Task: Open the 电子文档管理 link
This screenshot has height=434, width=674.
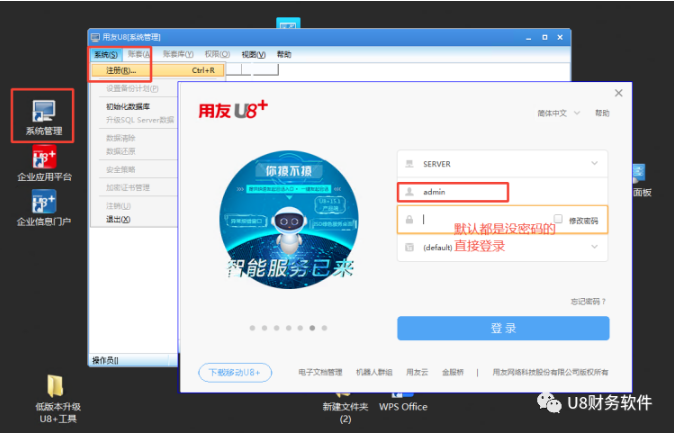Action: 320,372
